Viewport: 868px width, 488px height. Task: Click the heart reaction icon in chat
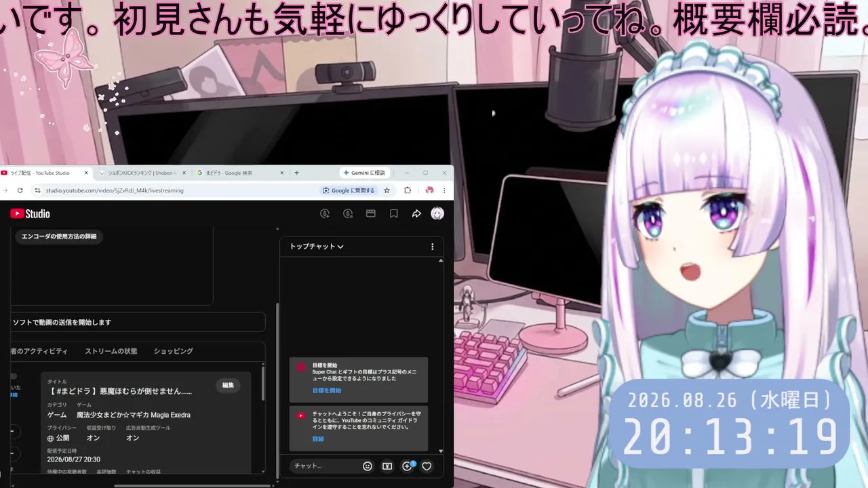coord(427,466)
